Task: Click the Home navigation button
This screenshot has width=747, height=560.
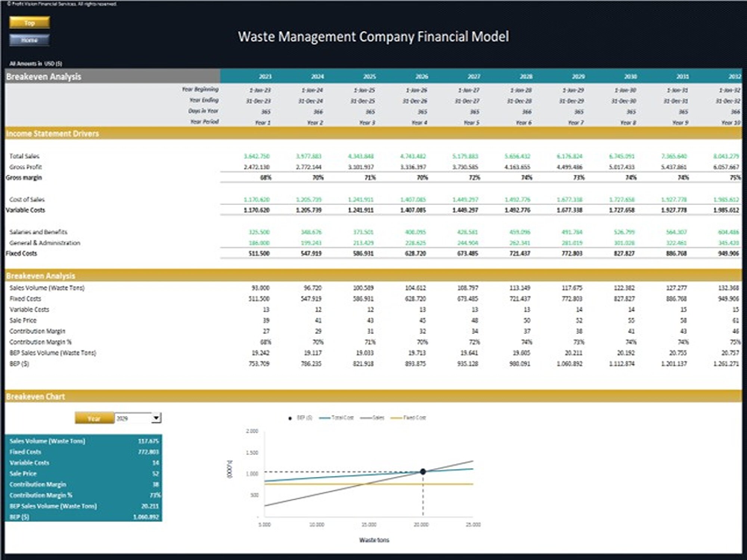Action: coord(29,39)
